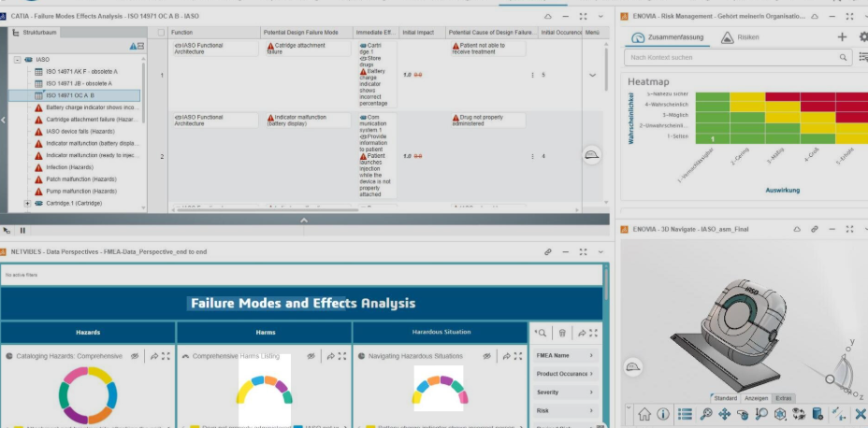Screen dimensions: 868x428
Task: Click the warning-filter icon above the Strukturbaum
Action: pyautogui.click(x=132, y=47)
